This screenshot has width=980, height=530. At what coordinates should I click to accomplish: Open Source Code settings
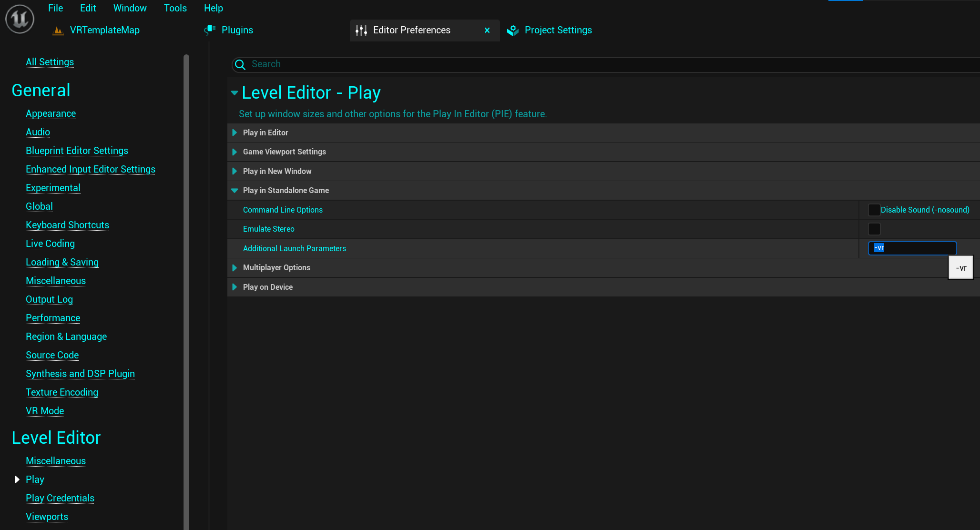(x=52, y=355)
